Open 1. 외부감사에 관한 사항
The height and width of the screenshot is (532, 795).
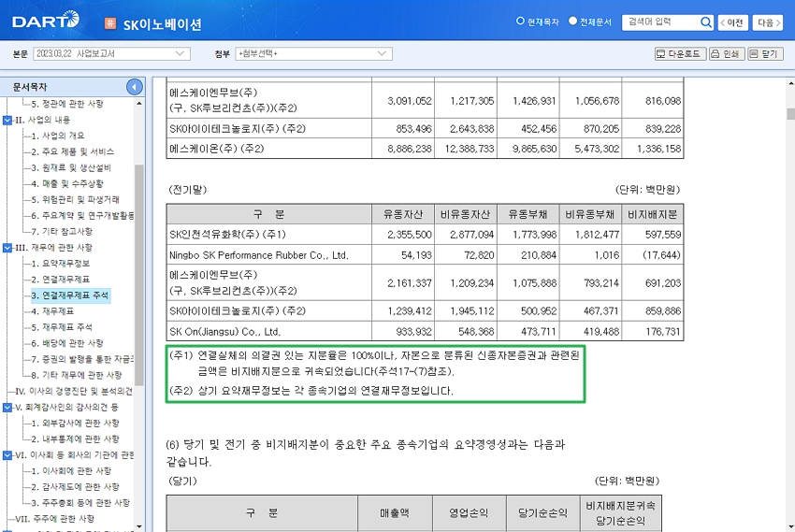[x=75, y=423]
